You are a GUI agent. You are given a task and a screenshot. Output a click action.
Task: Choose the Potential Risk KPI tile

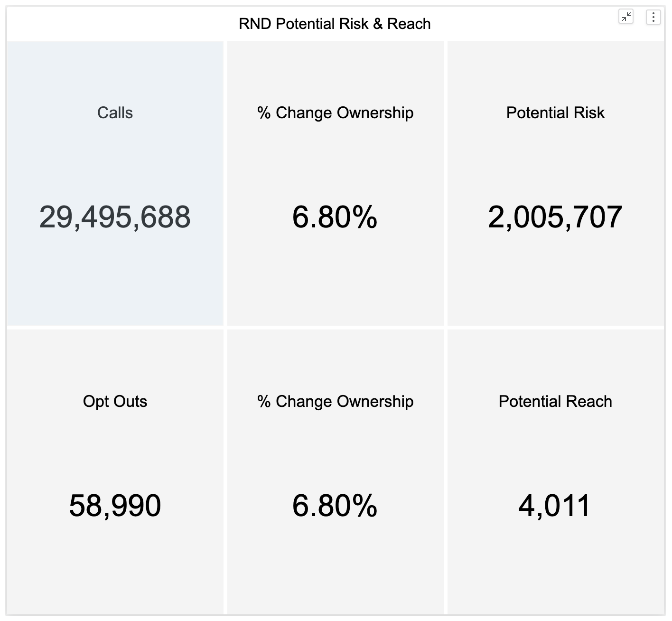pyautogui.click(x=555, y=275)
